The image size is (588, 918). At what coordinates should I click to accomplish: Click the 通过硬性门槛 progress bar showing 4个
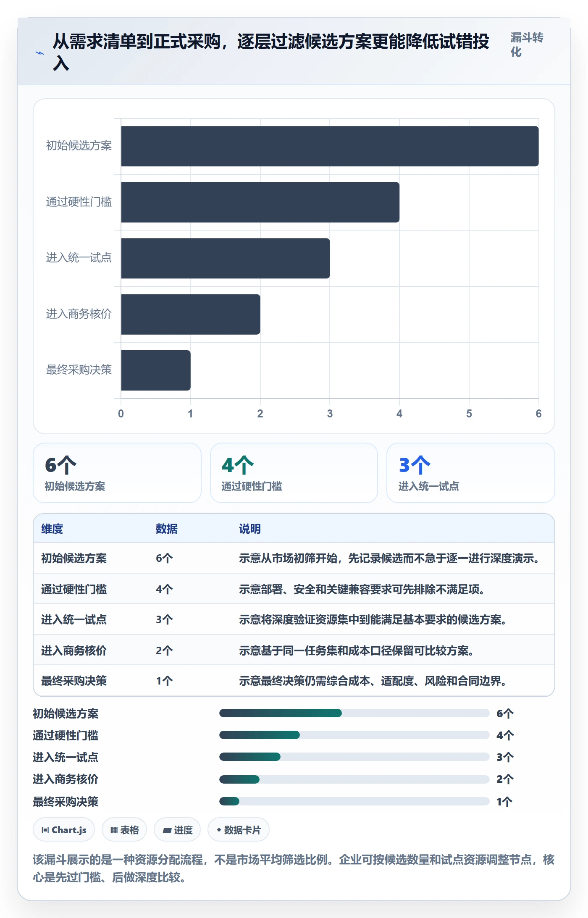pyautogui.click(x=354, y=735)
